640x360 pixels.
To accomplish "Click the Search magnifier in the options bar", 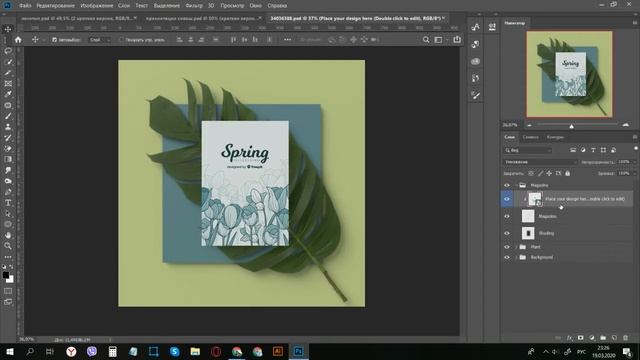I will point(426,40).
